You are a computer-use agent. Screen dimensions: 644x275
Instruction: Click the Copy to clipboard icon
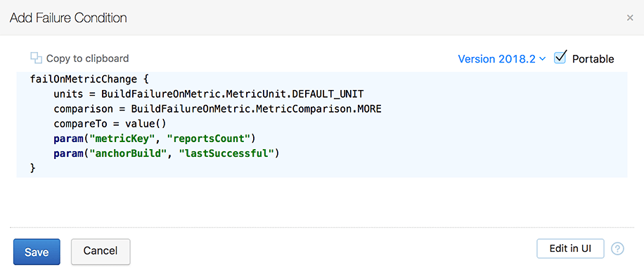37,58
